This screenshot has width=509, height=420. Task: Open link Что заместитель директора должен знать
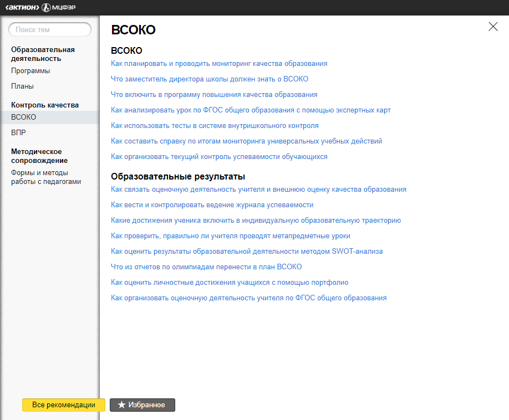(x=210, y=79)
